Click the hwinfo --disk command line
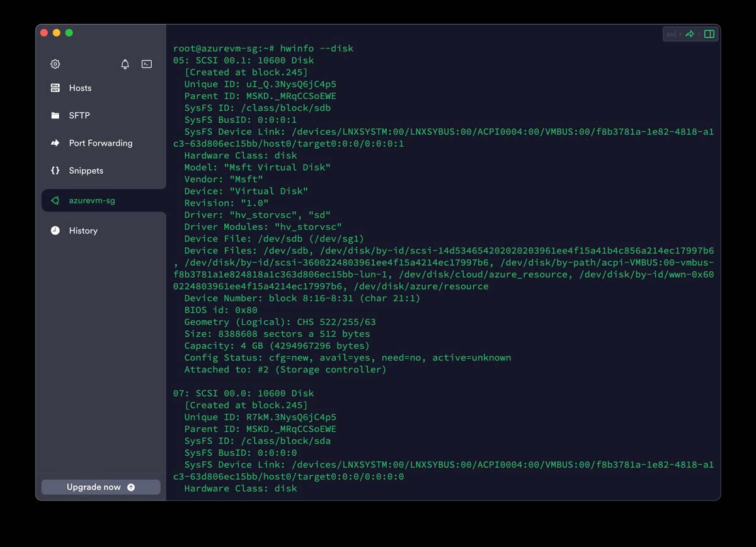 pos(263,48)
